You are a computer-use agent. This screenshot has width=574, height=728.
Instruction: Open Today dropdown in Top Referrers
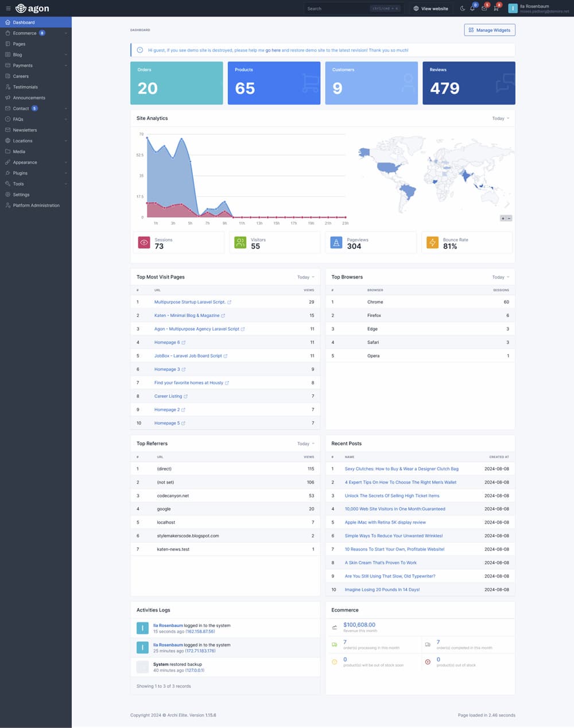(x=306, y=444)
